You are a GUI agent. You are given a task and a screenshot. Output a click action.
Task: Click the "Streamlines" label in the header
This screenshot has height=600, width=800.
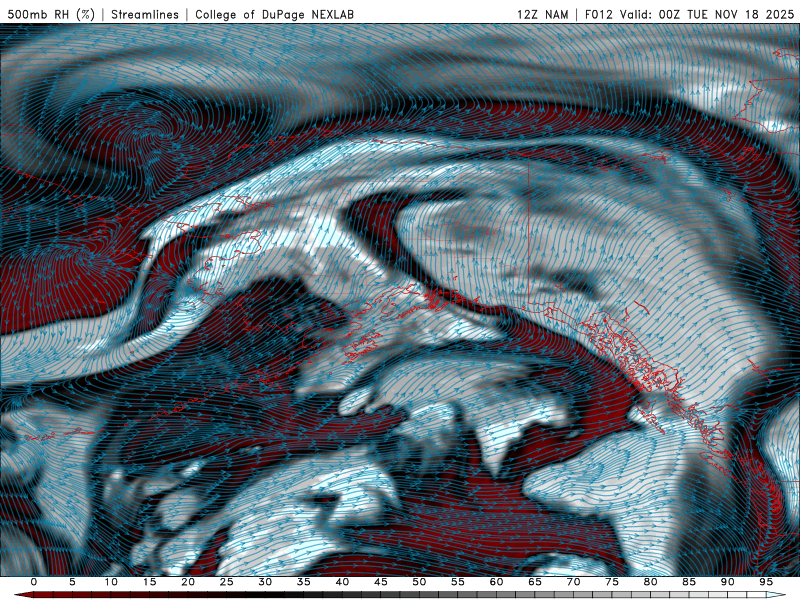(x=144, y=14)
